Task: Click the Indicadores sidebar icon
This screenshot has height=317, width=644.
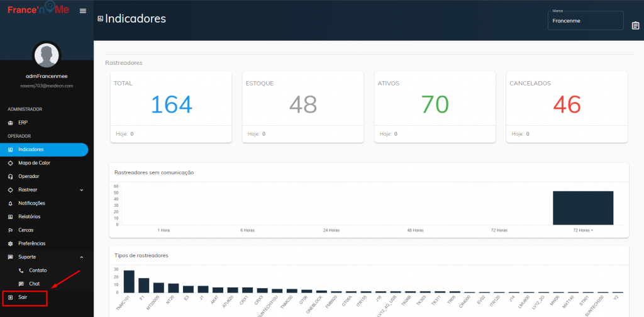Action: pos(10,150)
